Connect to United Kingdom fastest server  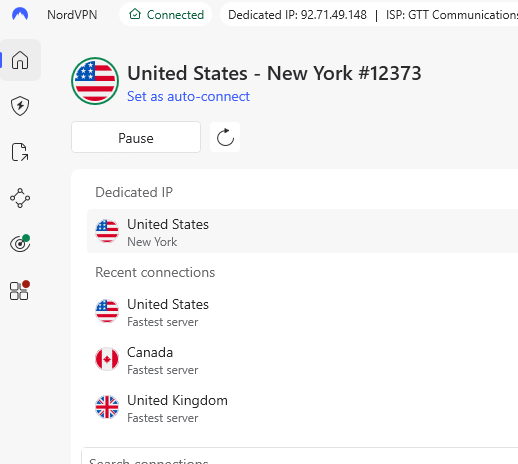[302, 408]
